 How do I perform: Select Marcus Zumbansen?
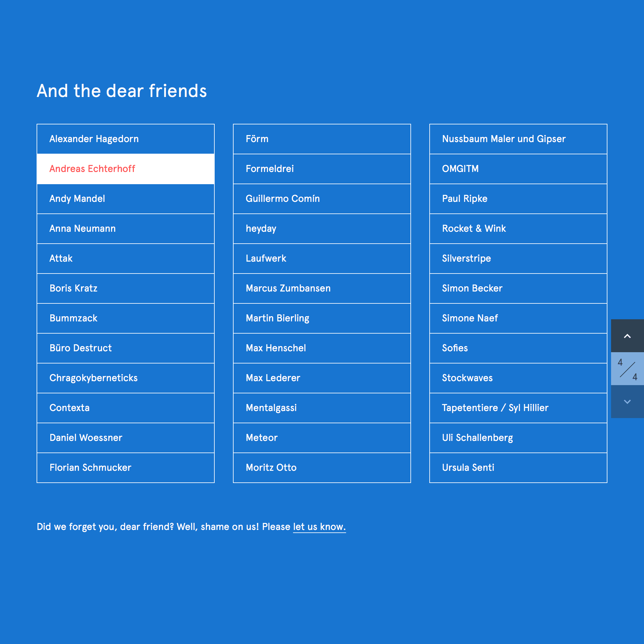(322, 288)
